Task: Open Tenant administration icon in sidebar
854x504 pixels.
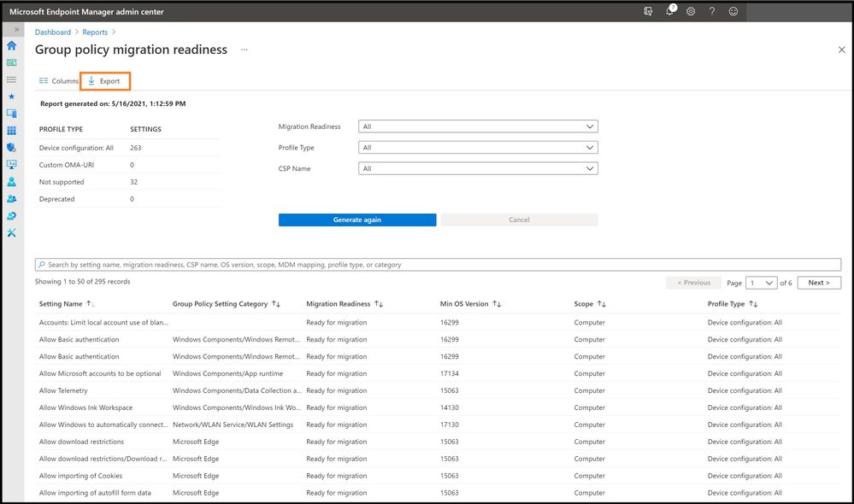Action: [11, 215]
